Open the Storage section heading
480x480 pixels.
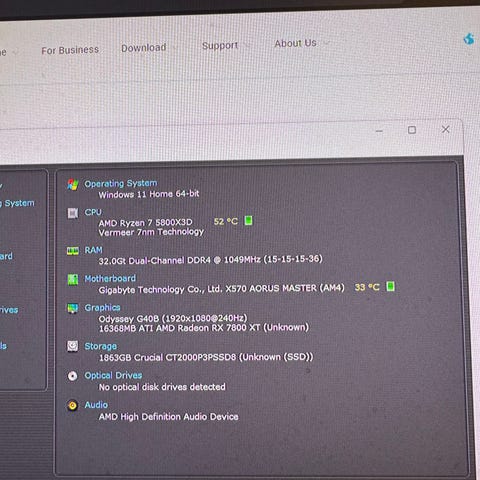(101, 346)
